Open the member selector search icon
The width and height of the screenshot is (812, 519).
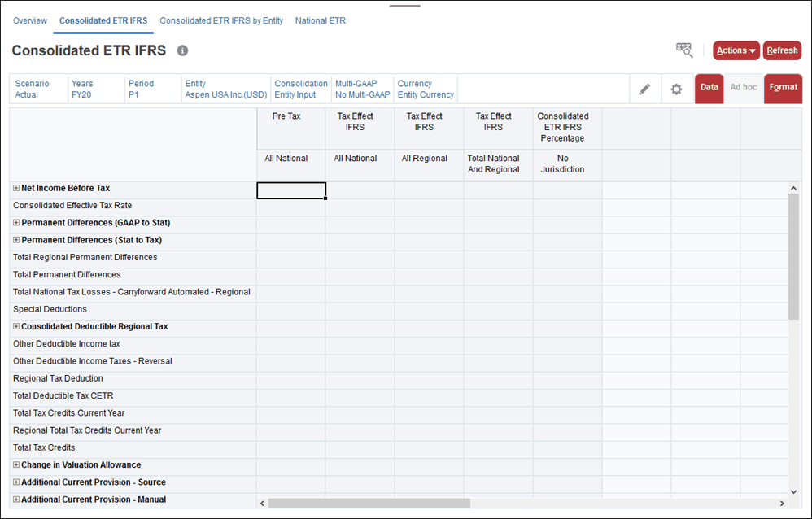pyautogui.click(x=683, y=50)
